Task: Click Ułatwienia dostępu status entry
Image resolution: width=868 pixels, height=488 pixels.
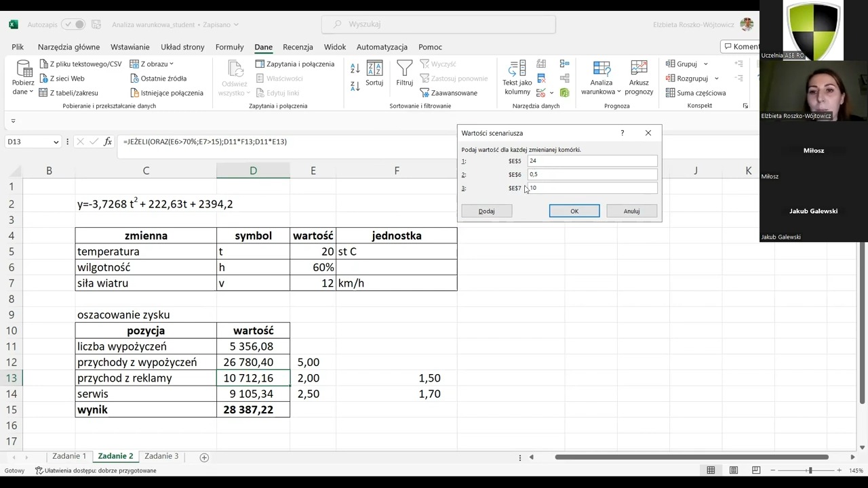Action: (x=96, y=470)
